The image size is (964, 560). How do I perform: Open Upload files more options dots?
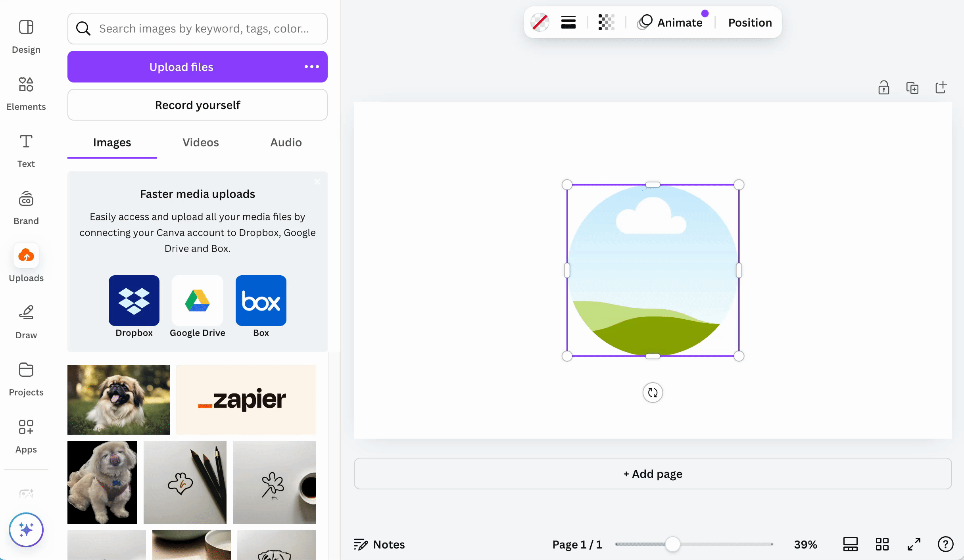312,67
